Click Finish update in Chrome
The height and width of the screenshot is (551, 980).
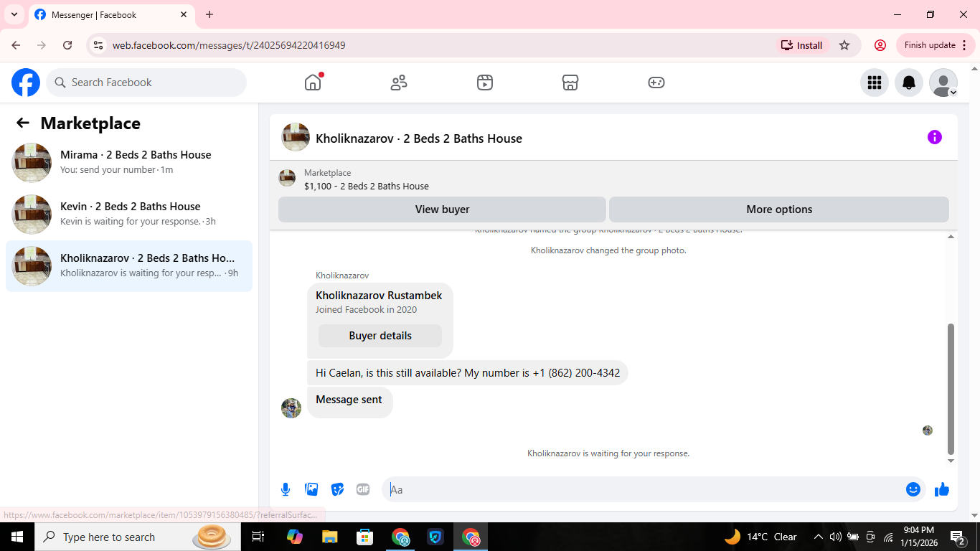[935, 45]
